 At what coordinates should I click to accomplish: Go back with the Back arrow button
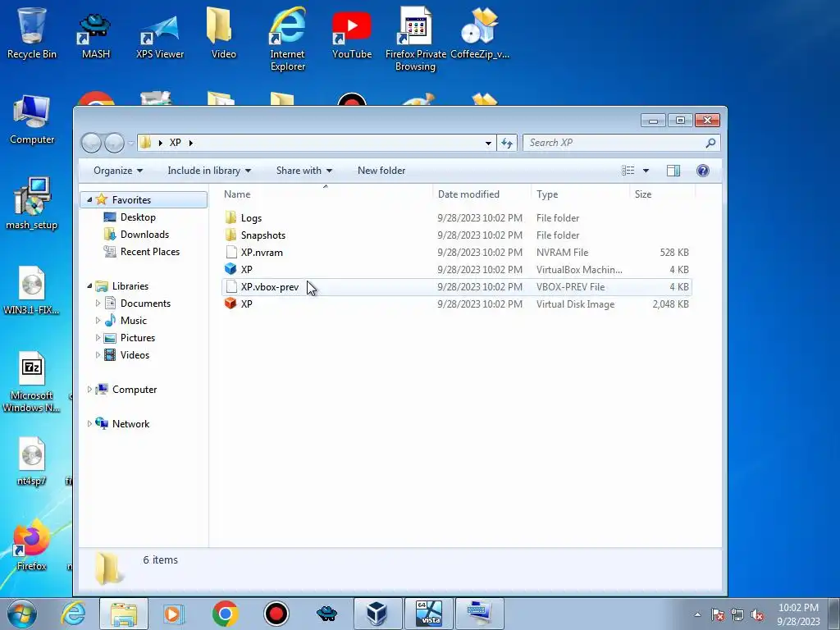pyautogui.click(x=91, y=143)
